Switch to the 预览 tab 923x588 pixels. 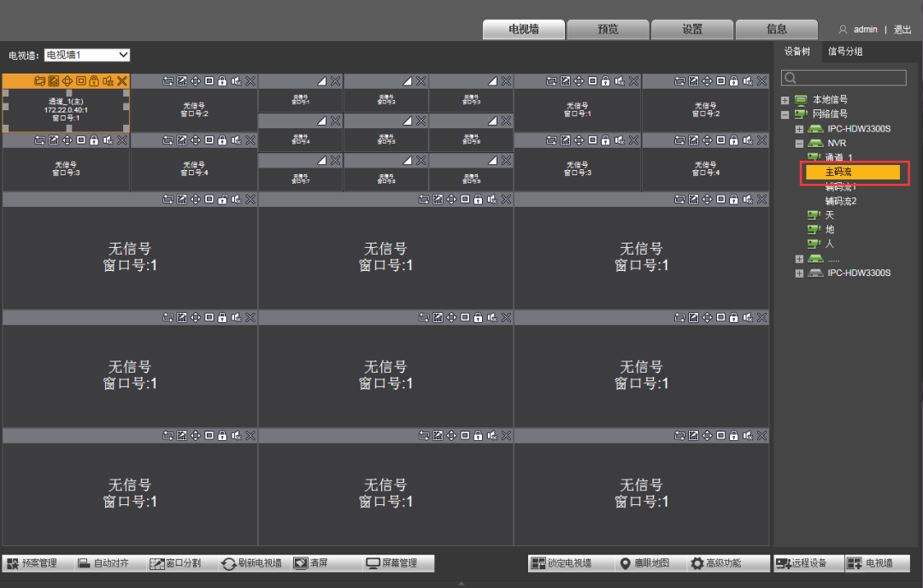[608, 29]
